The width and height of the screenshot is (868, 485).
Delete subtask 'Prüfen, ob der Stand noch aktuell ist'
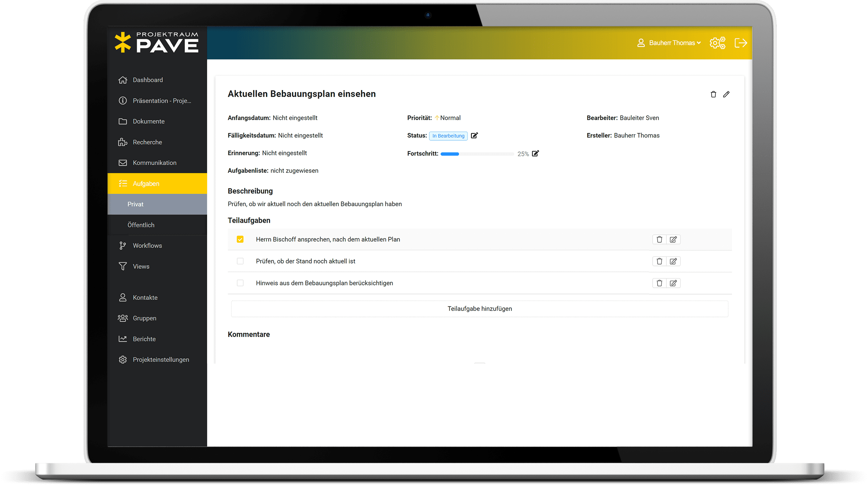click(x=659, y=262)
